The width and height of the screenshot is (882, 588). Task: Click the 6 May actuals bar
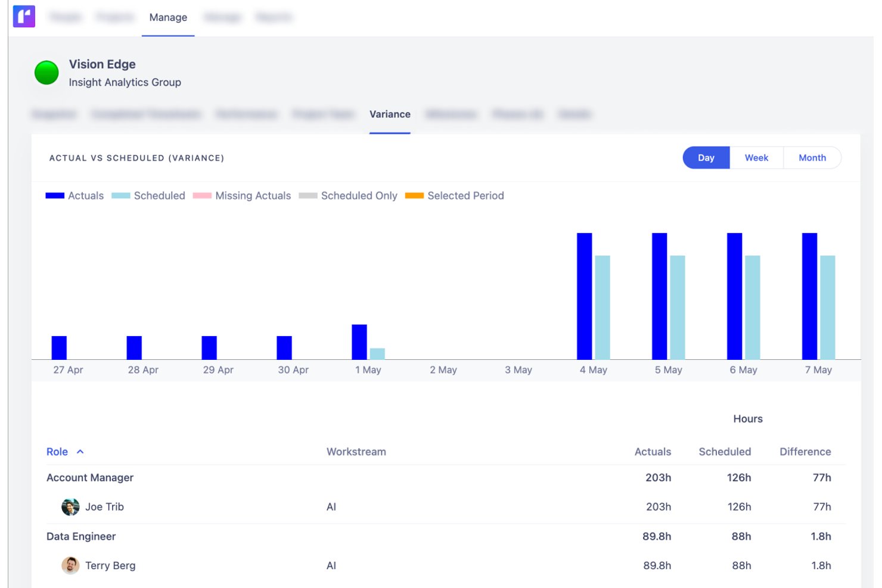[735, 296]
